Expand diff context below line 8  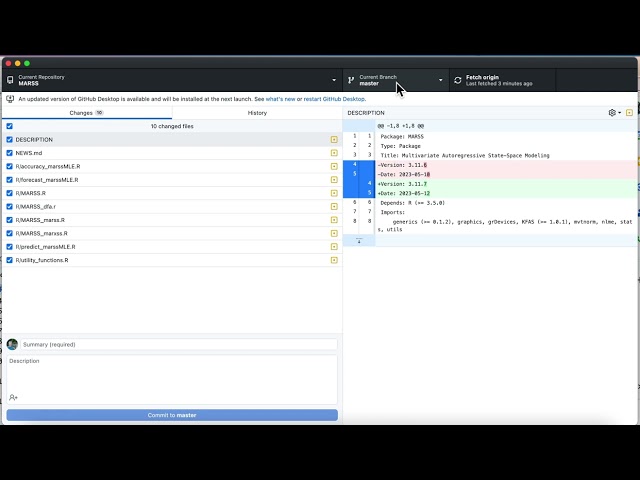[x=359, y=241]
